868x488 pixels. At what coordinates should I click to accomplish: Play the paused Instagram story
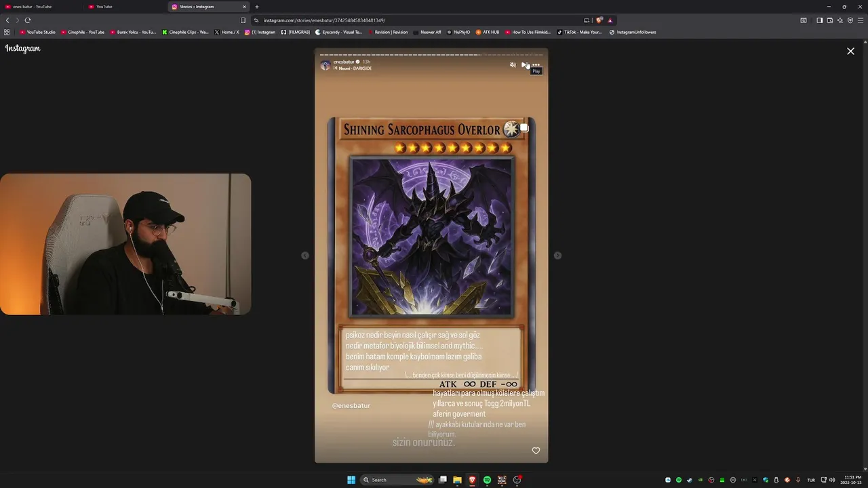click(524, 64)
